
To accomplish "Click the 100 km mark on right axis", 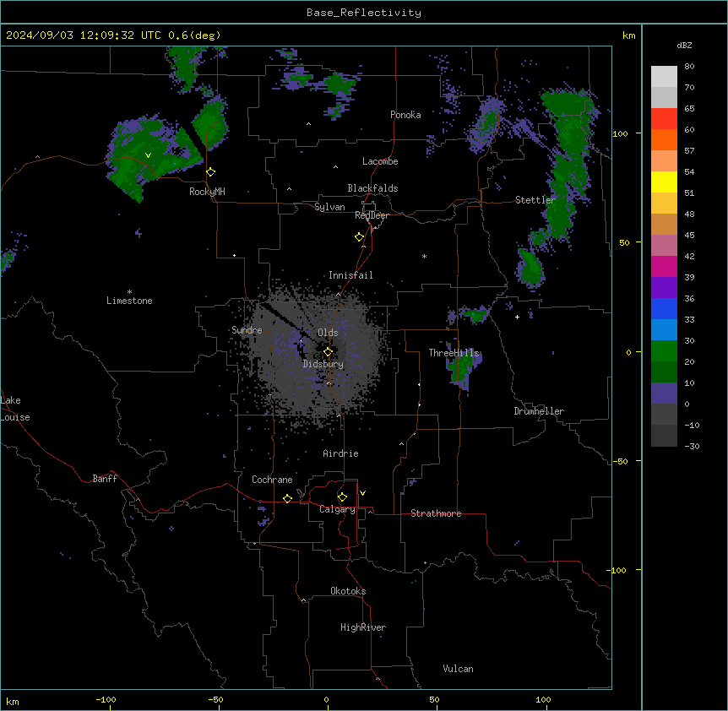I will 620,133.
